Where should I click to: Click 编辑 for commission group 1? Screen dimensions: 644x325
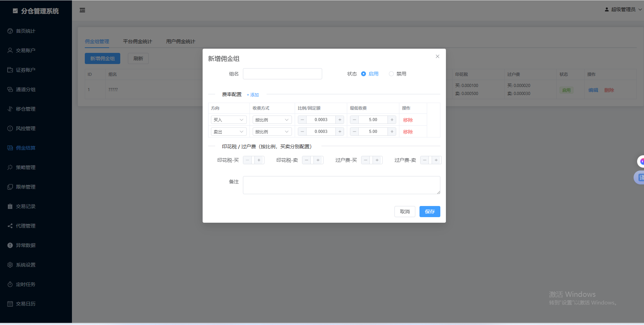click(x=593, y=90)
